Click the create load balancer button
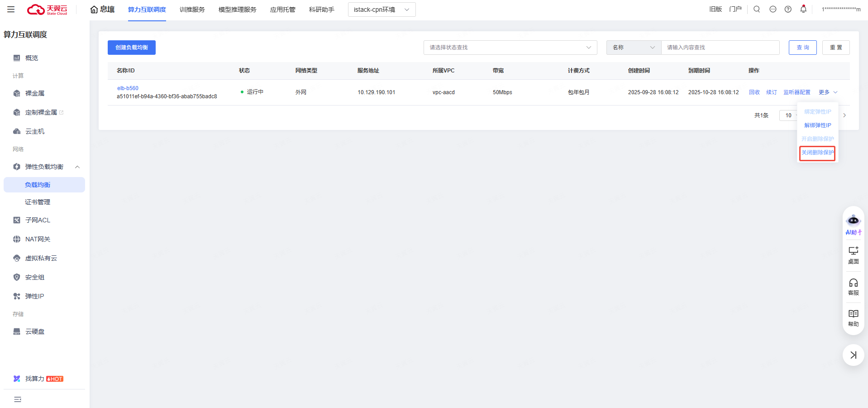The height and width of the screenshot is (408, 868). click(x=132, y=48)
